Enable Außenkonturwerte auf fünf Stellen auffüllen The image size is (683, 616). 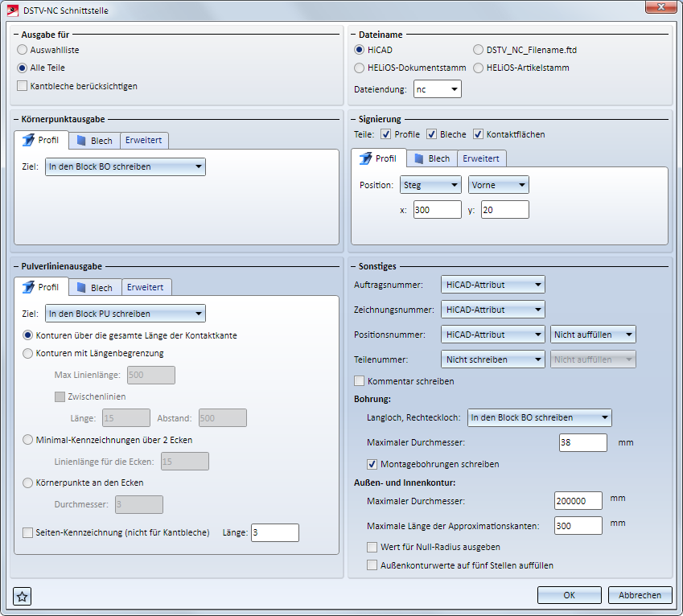click(372, 565)
